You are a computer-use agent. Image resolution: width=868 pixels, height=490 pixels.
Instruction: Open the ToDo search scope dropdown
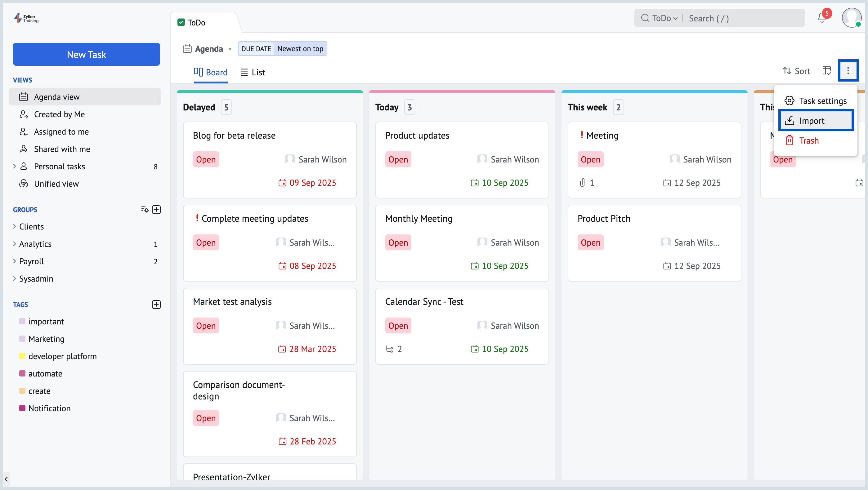coord(664,18)
